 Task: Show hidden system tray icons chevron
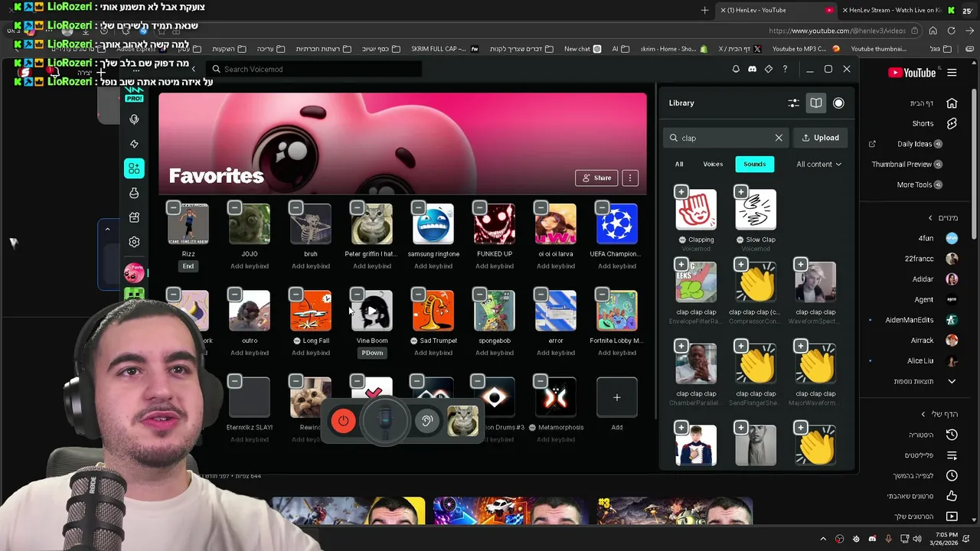coord(823,539)
